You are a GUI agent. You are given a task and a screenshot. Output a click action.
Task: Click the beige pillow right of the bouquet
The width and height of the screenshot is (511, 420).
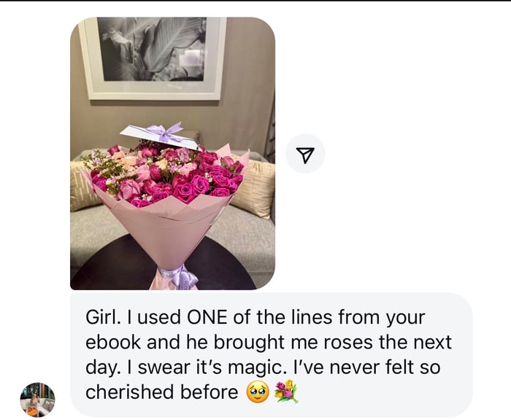(254, 189)
